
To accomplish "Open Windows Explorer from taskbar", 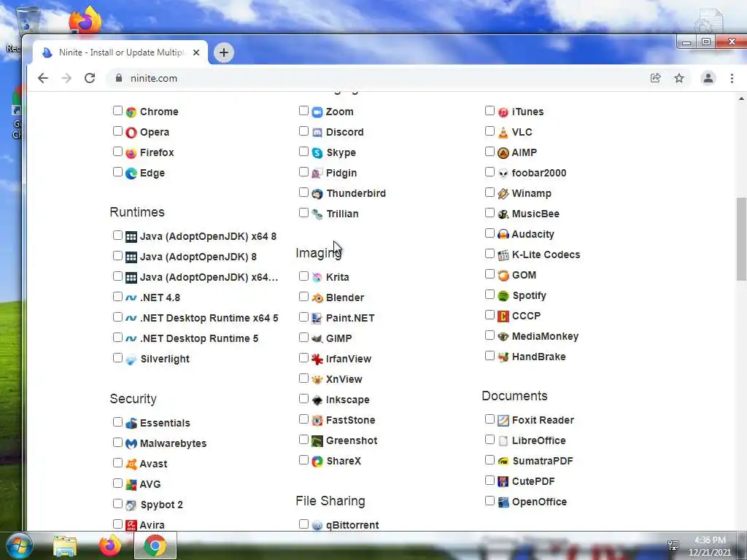I will coord(65,546).
